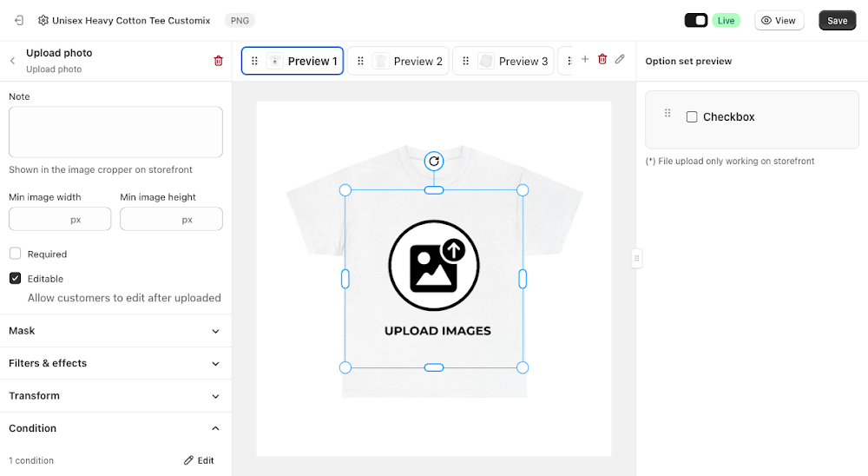The image size is (868, 476).
Task: Click the panel resize grip beside the canvas
Action: (x=636, y=258)
